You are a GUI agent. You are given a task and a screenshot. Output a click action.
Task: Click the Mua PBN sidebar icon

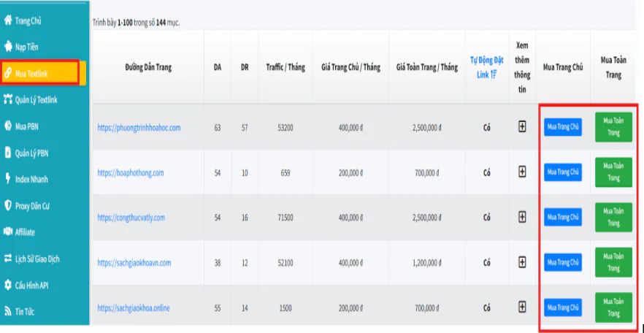coord(8,126)
